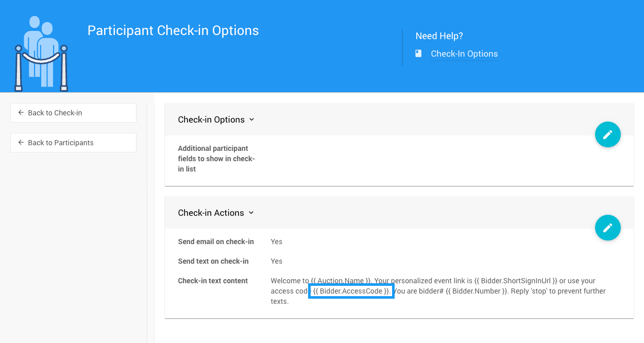This screenshot has width=644, height=343.
Task: Click the pencil edit icon for Check-in Actions
Action: pos(607,228)
